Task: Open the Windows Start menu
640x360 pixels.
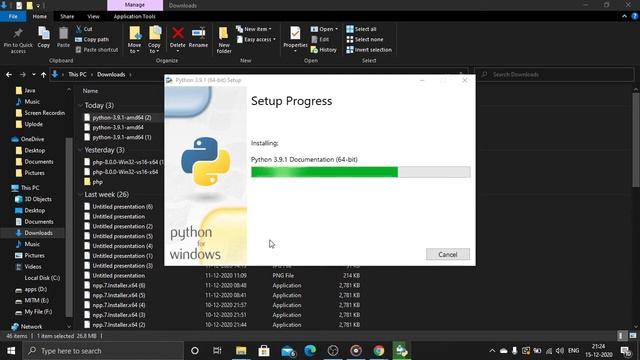Action: click(x=11, y=351)
